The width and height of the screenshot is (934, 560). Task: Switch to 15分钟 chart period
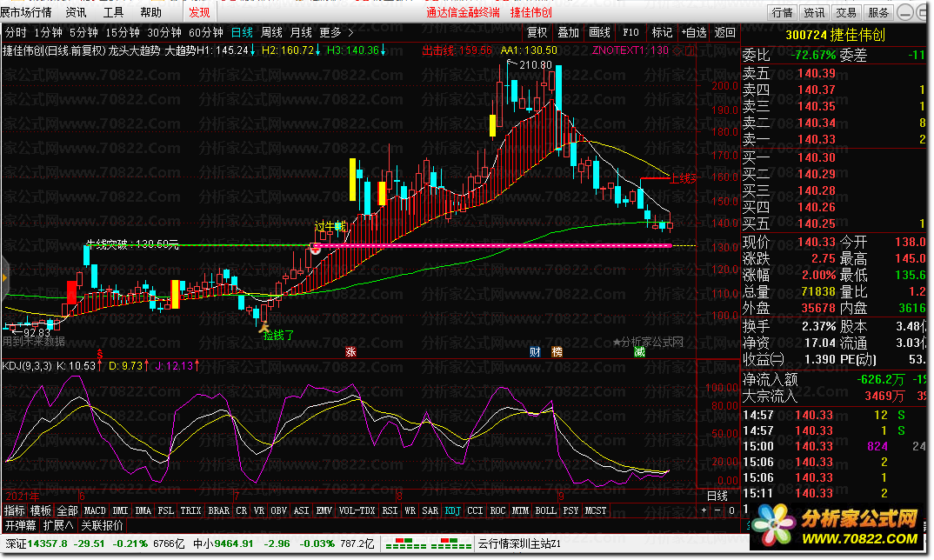(x=122, y=32)
